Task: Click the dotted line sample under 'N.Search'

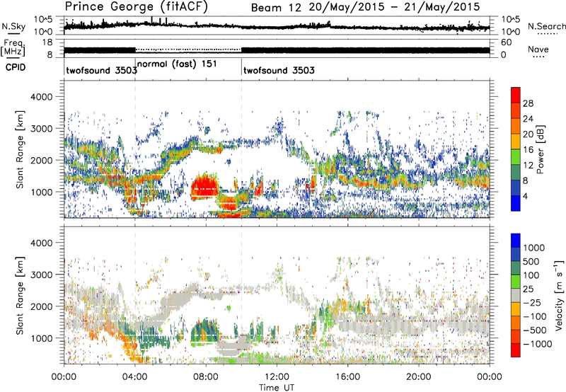Action: click(x=548, y=33)
